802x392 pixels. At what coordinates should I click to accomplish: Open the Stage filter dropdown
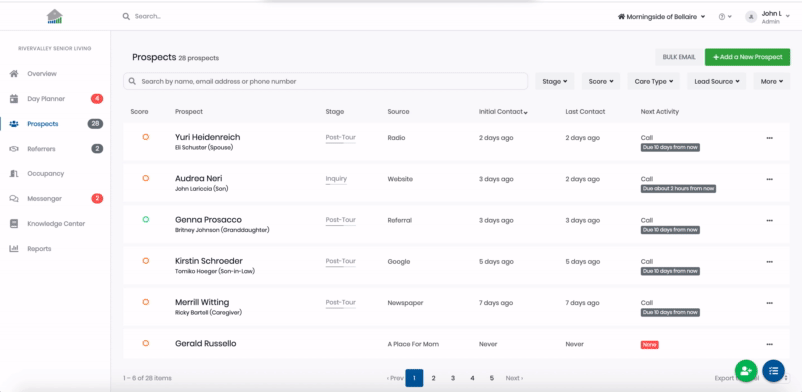click(x=555, y=81)
